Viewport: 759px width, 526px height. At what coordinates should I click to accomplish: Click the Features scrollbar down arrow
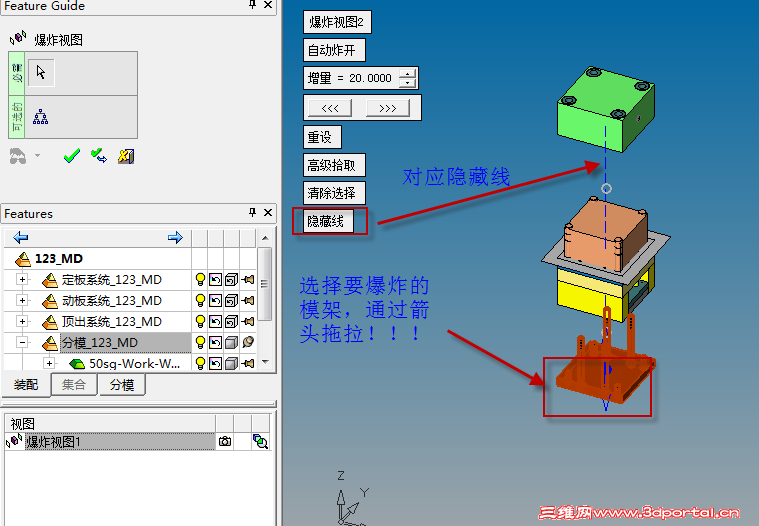pos(265,362)
